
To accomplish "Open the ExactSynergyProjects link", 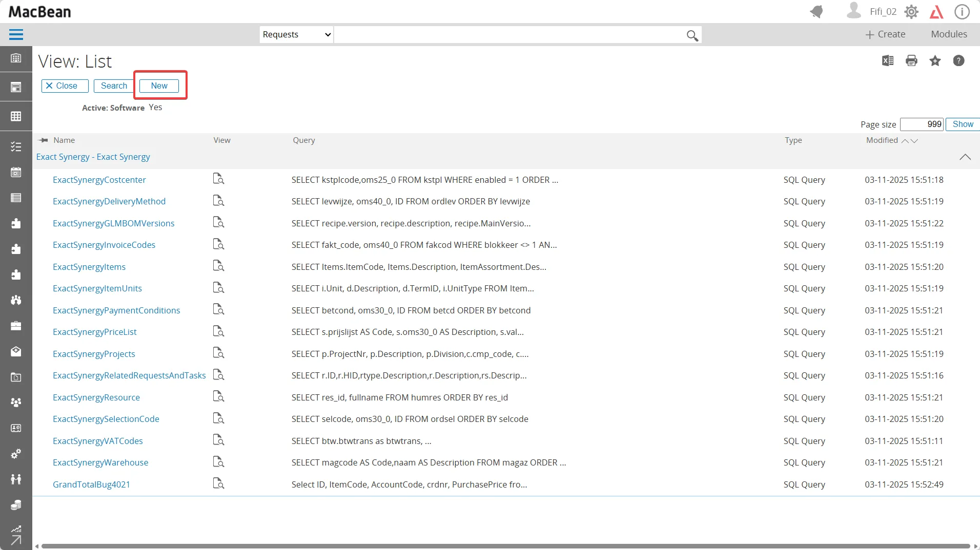I will pos(94,354).
